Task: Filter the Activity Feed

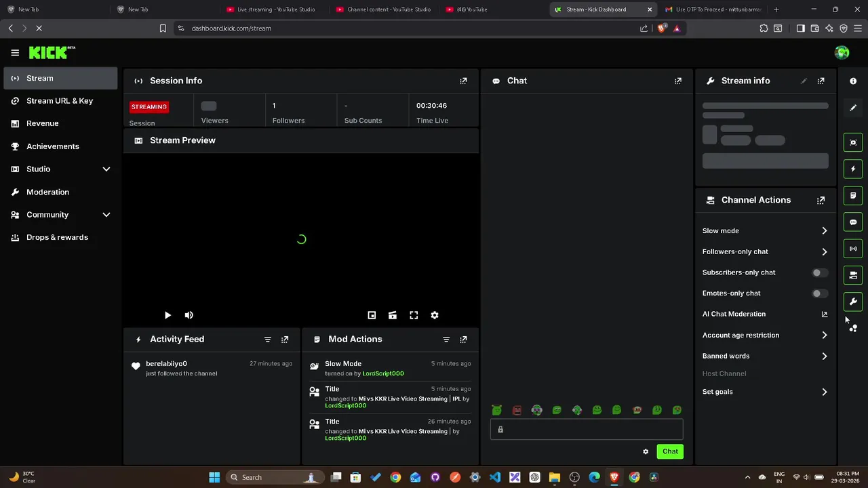Action: tap(267, 340)
